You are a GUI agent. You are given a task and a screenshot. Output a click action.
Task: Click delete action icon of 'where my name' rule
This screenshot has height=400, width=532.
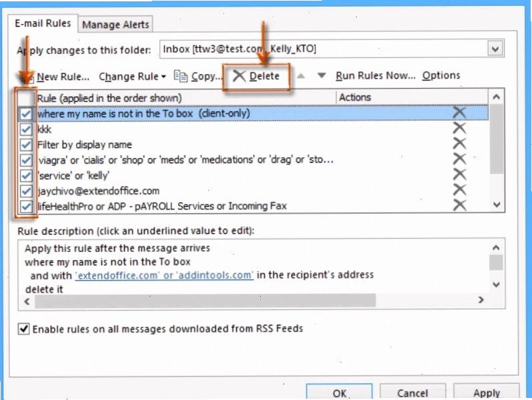coord(459,113)
